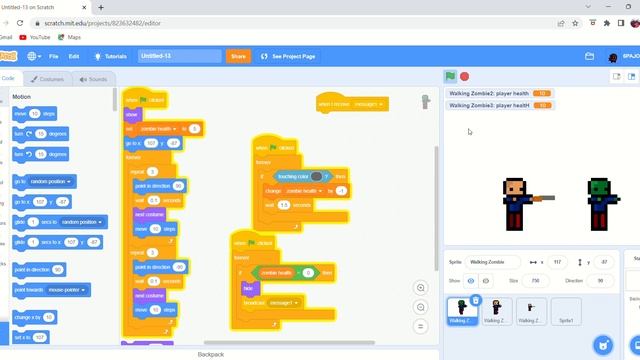
Task: Select the selected Walking Zombie sprite thumbnail
Action: point(462,311)
